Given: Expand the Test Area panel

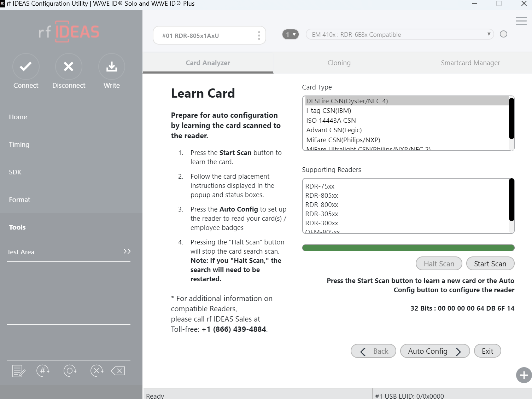Looking at the screenshot, I should [127, 251].
